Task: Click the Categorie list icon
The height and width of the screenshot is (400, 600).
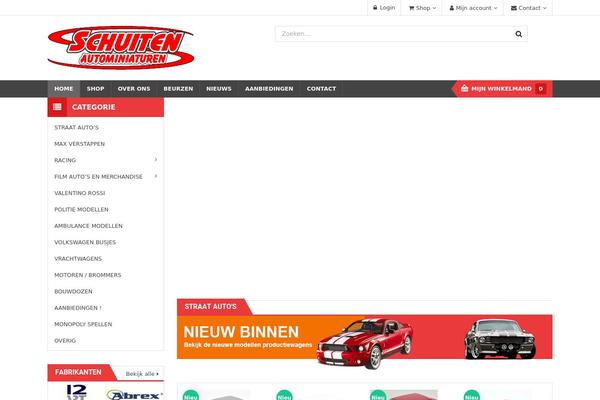Action: pyautogui.click(x=57, y=107)
